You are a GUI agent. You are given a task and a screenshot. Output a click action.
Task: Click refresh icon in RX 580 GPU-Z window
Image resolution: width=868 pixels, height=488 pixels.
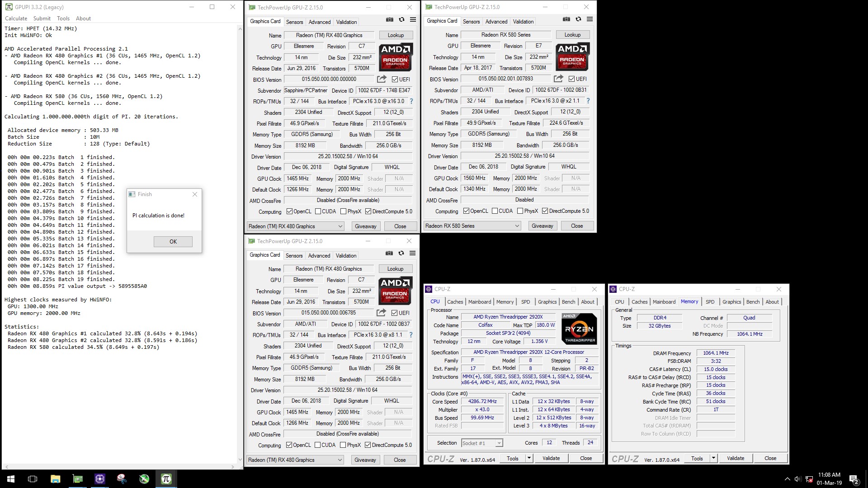click(x=578, y=19)
